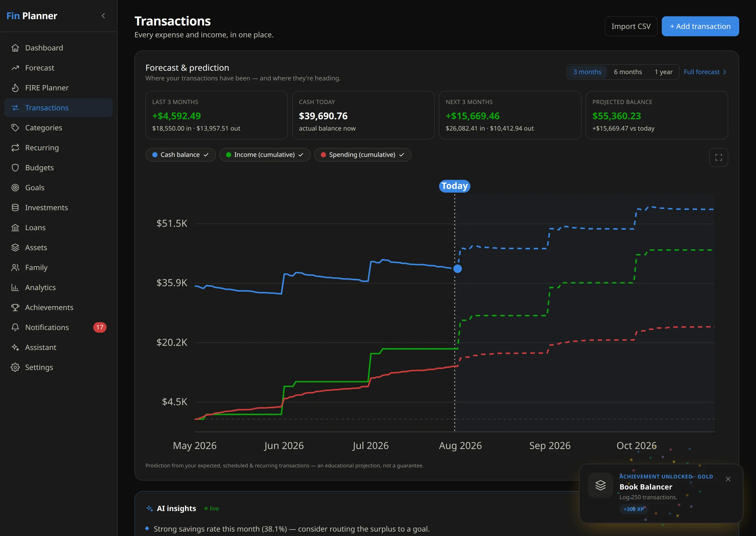756x536 pixels.
Task: Select the 1 year range
Action: (664, 72)
